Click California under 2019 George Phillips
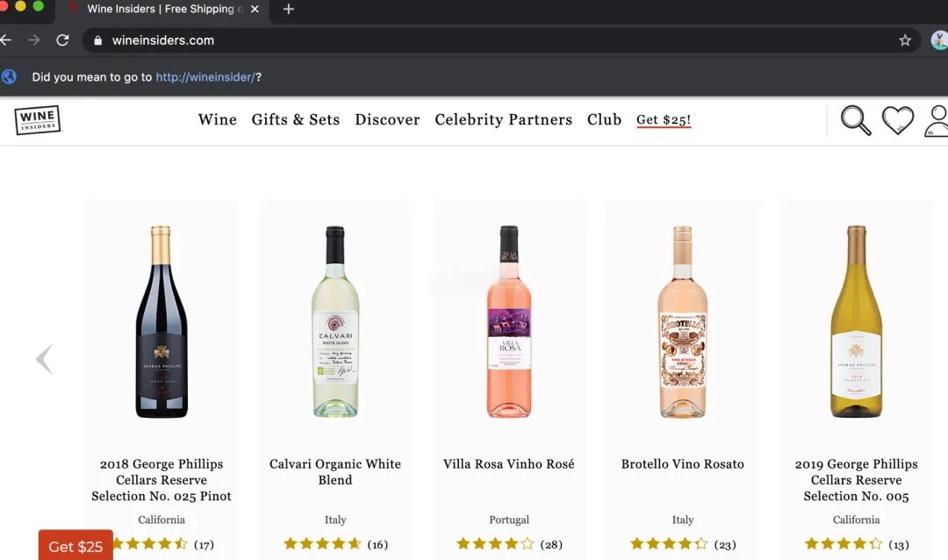 tap(856, 520)
